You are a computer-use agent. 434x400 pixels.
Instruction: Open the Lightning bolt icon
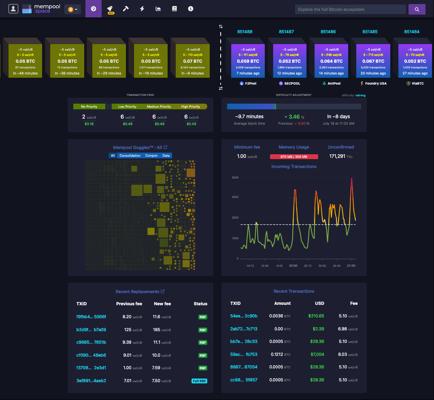(142, 9)
